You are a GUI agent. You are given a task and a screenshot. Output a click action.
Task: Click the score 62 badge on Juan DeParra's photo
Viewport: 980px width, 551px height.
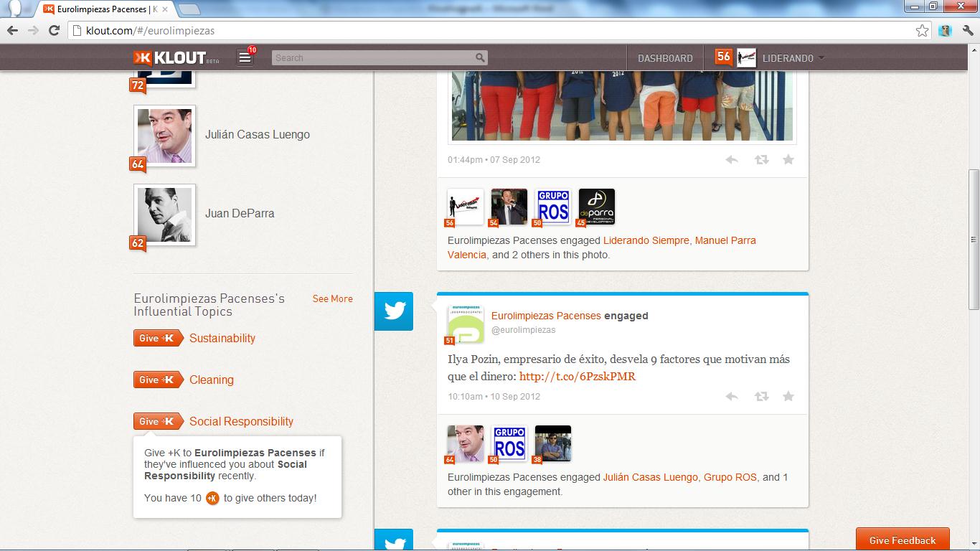tap(138, 244)
